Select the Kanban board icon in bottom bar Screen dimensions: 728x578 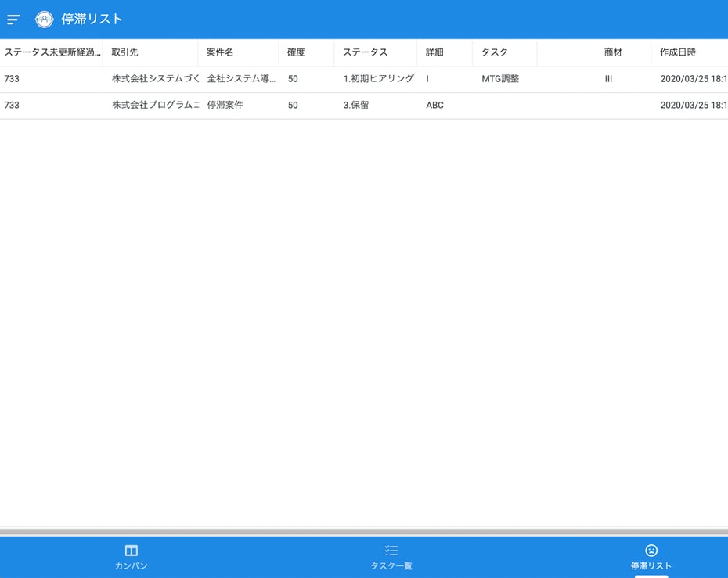click(132, 550)
